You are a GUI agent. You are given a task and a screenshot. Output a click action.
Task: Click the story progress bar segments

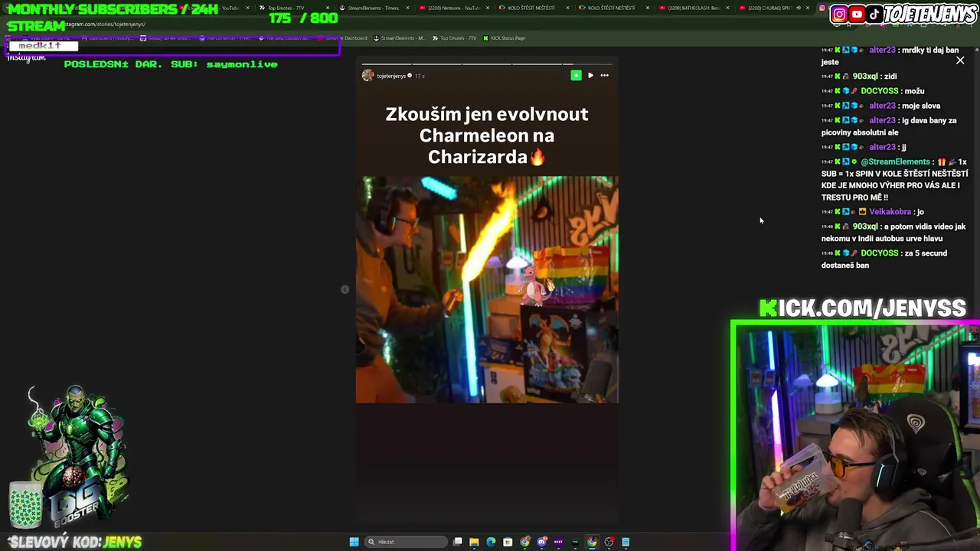pos(487,64)
